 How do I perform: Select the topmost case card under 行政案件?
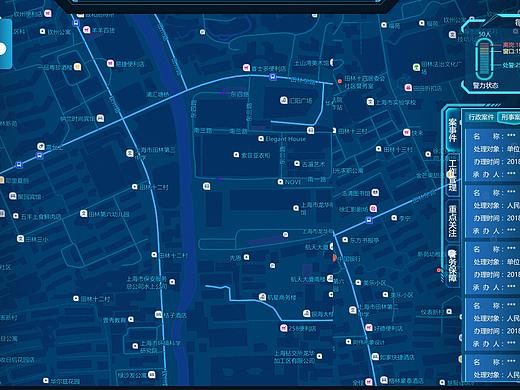coord(493,155)
